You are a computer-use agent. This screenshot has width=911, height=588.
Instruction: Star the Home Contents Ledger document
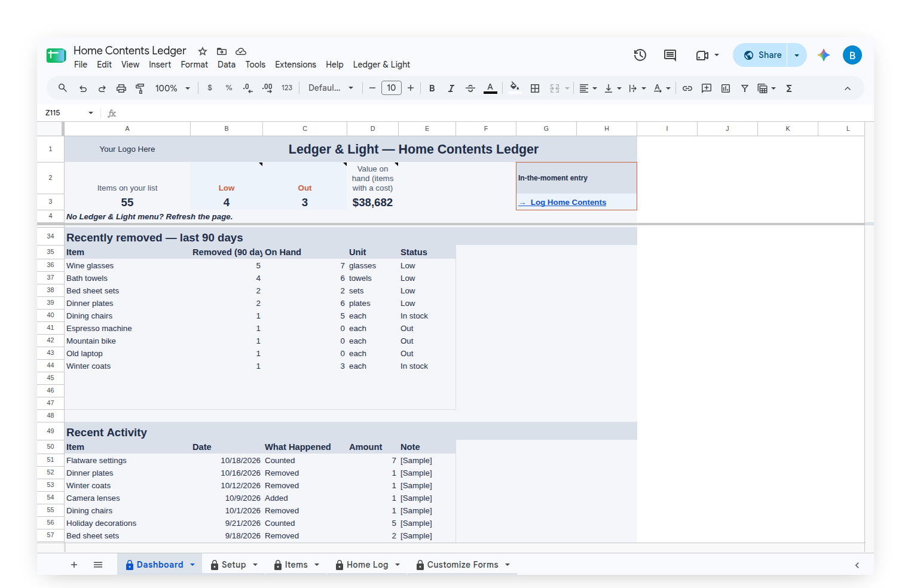203,51
